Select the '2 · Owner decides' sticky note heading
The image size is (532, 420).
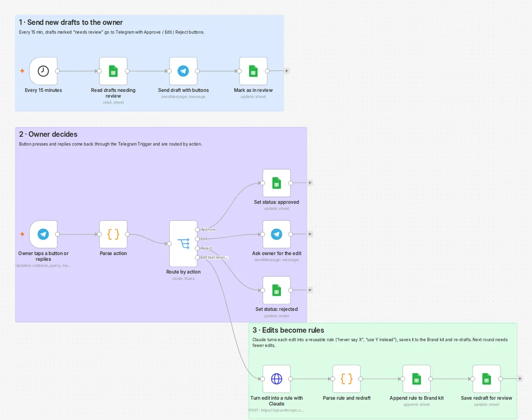pyautogui.click(x=48, y=134)
